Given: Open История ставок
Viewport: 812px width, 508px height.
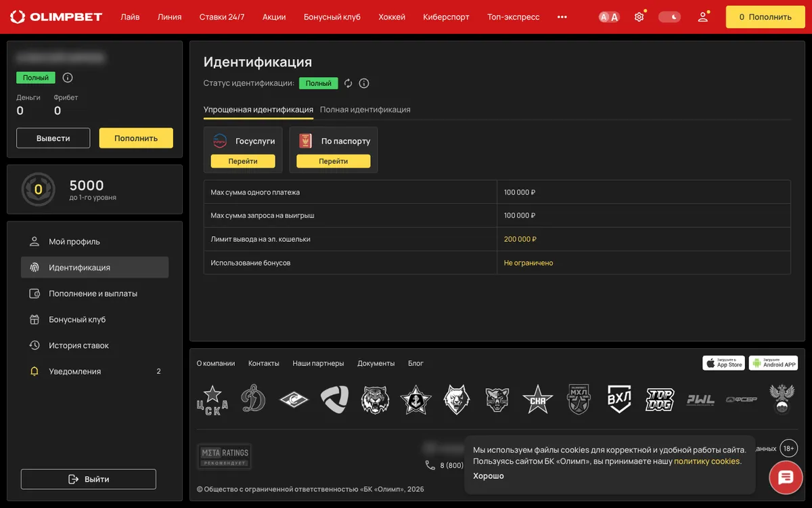Looking at the screenshot, I should pyautogui.click(x=95, y=345).
